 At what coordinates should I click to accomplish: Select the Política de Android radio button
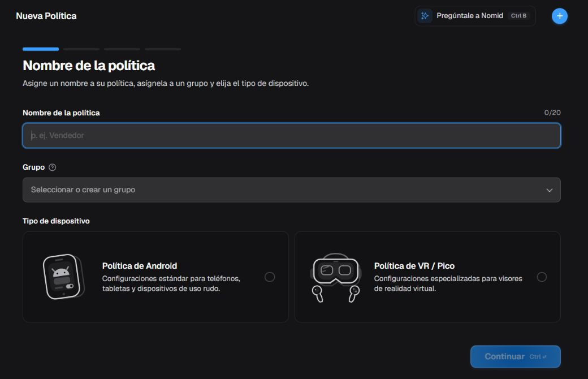[x=270, y=277]
